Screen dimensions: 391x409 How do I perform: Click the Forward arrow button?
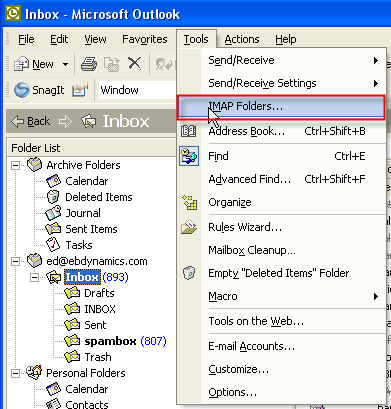tap(65, 122)
